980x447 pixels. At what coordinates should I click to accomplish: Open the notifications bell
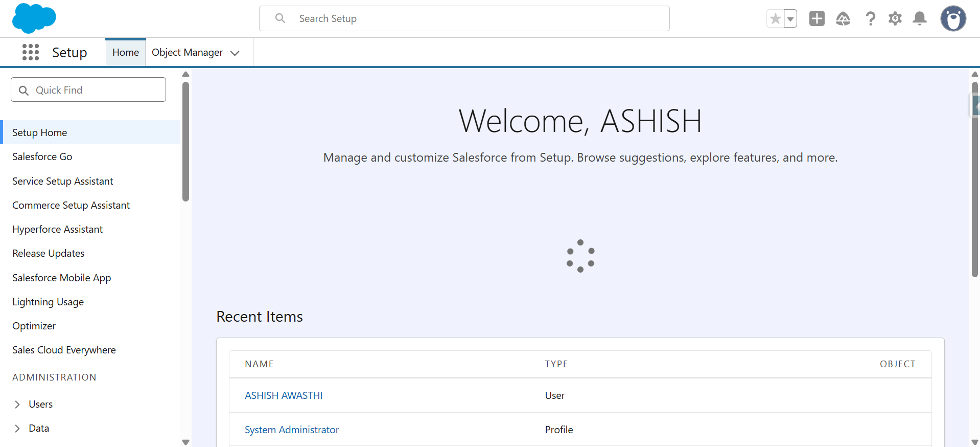point(919,19)
